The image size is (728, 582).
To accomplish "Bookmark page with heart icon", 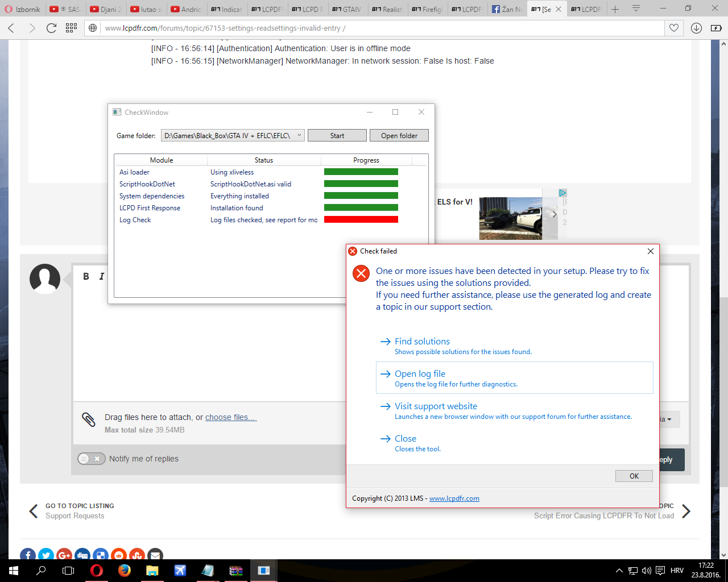I will (x=674, y=28).
